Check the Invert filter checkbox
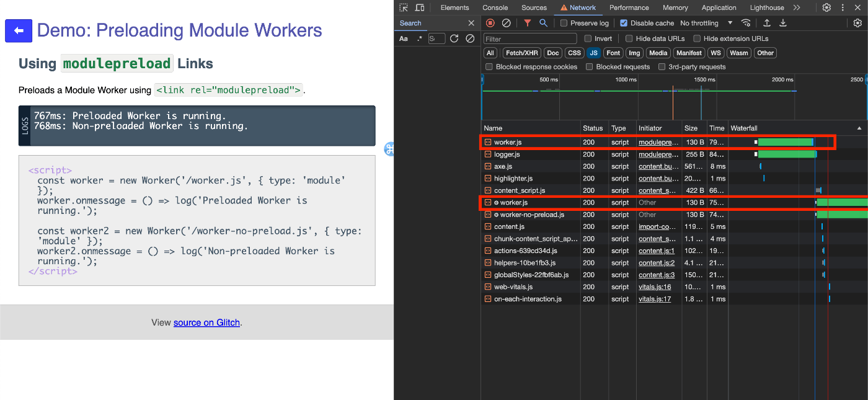868x400 pixels. tap(588, 38)
